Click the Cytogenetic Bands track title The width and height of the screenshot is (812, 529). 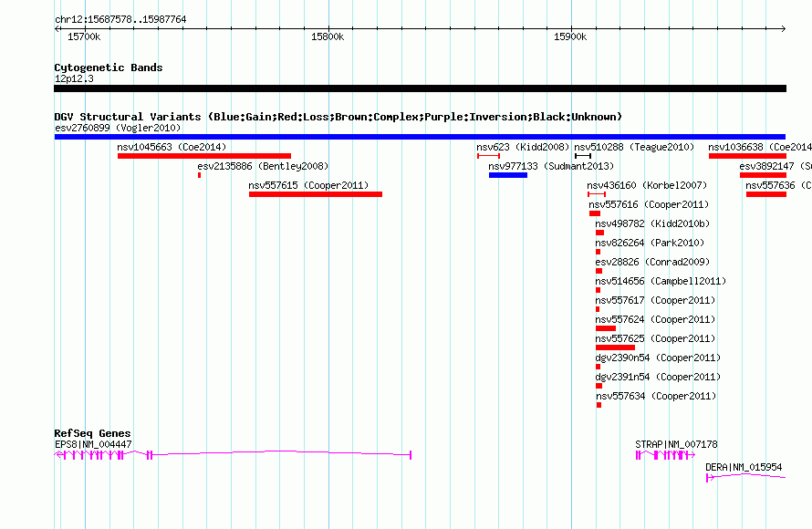coord(109,67)
